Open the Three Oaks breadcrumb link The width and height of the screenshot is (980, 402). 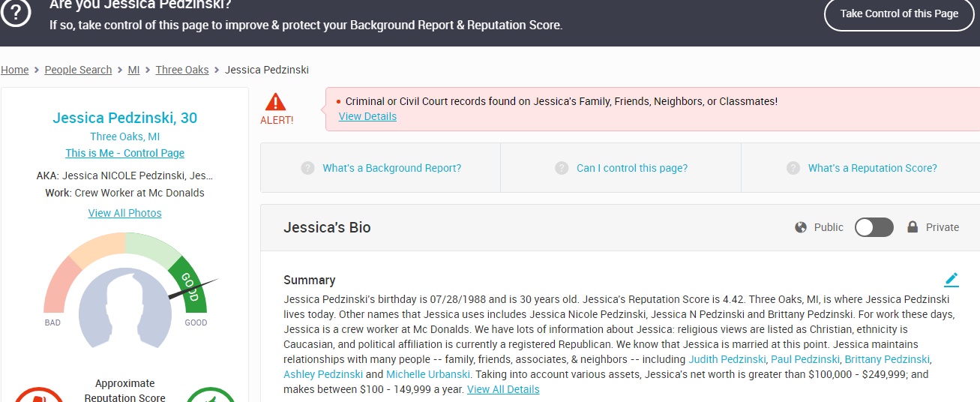pos(182,70)
